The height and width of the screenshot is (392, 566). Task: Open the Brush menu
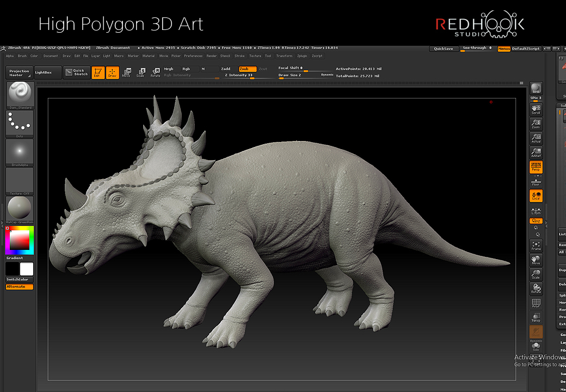coord(22,56)
